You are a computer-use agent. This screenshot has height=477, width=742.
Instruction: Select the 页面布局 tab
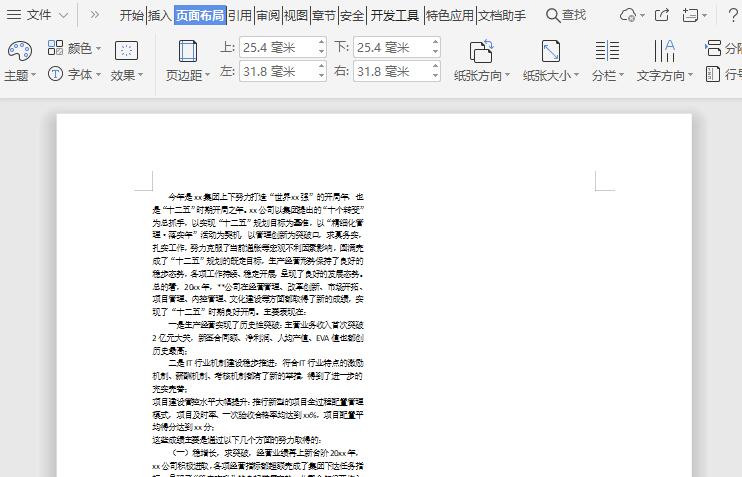(200, 15)
